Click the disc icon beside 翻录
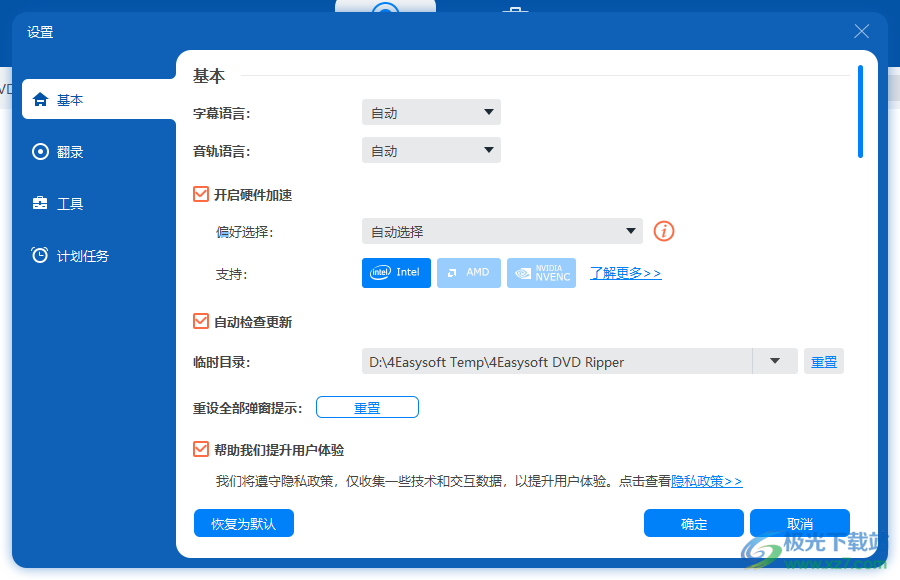 coord(40,152)
